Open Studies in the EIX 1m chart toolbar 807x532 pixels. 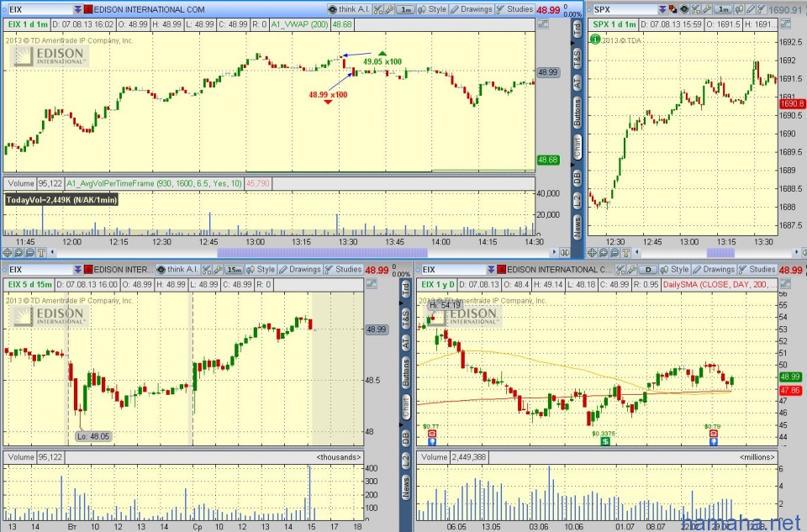coord(514,9)
